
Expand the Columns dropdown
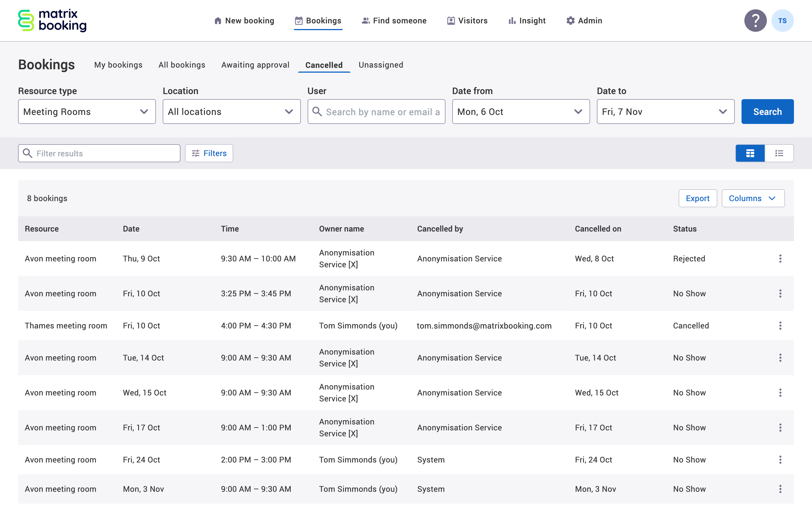[753, 198]
